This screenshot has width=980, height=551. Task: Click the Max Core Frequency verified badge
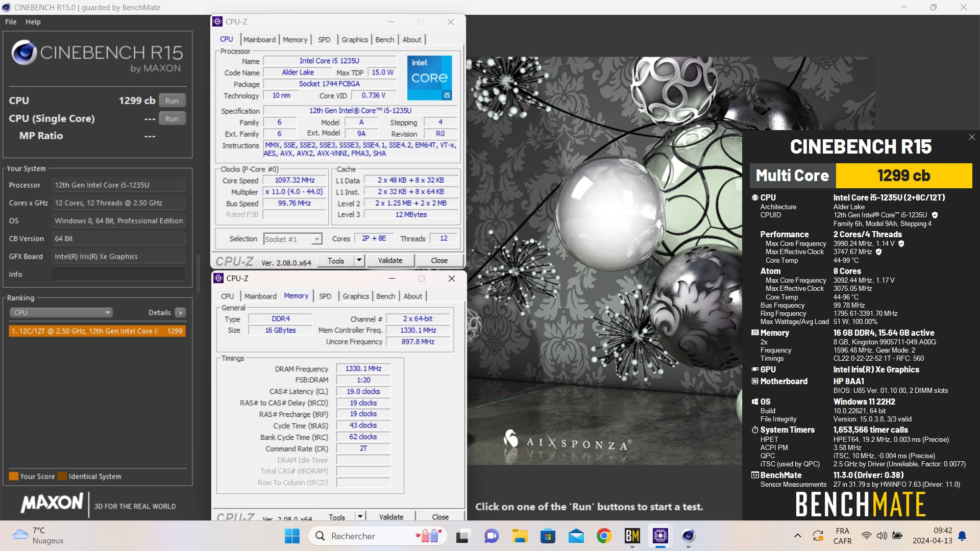point(901,244)
